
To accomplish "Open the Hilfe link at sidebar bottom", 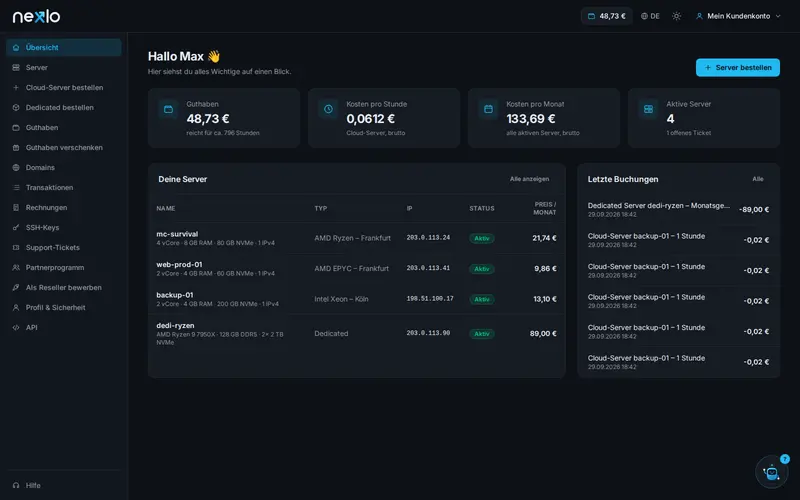I will (64, 485).
